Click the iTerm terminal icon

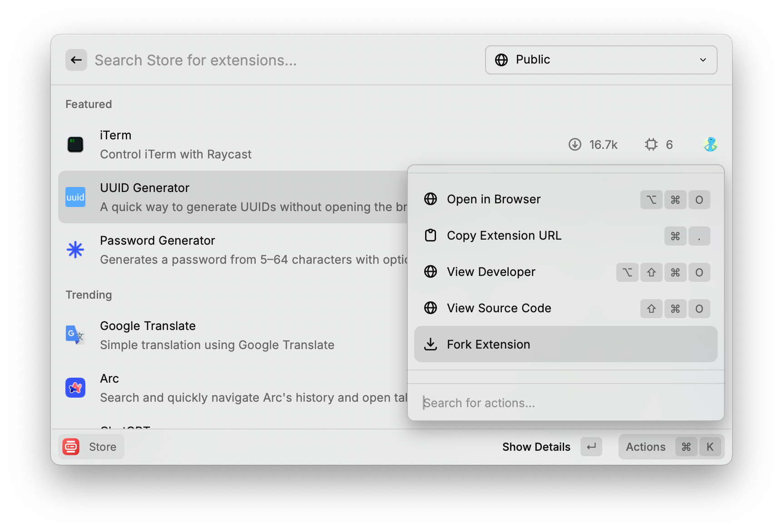(x=75, y=144)
